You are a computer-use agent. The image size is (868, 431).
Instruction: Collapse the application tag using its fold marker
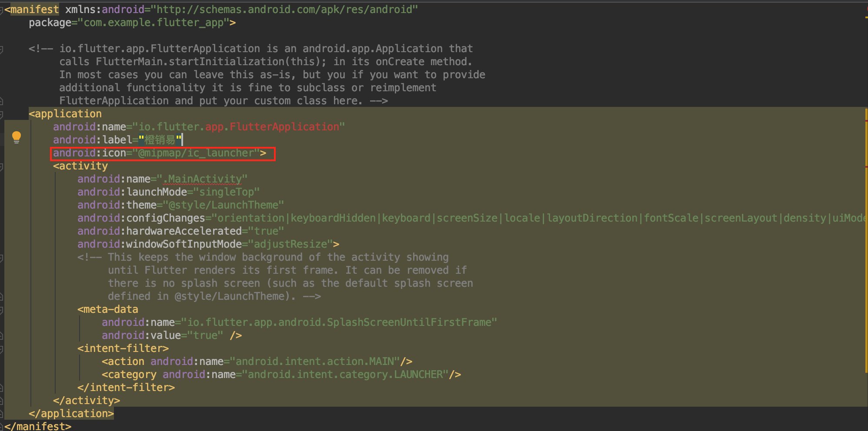pyautogui.click(x=1, y=115)
